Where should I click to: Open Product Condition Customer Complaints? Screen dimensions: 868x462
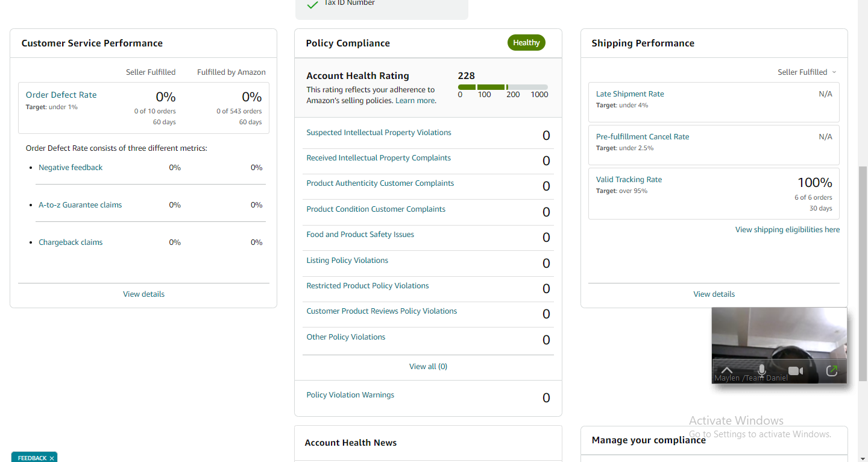(376, 209)
